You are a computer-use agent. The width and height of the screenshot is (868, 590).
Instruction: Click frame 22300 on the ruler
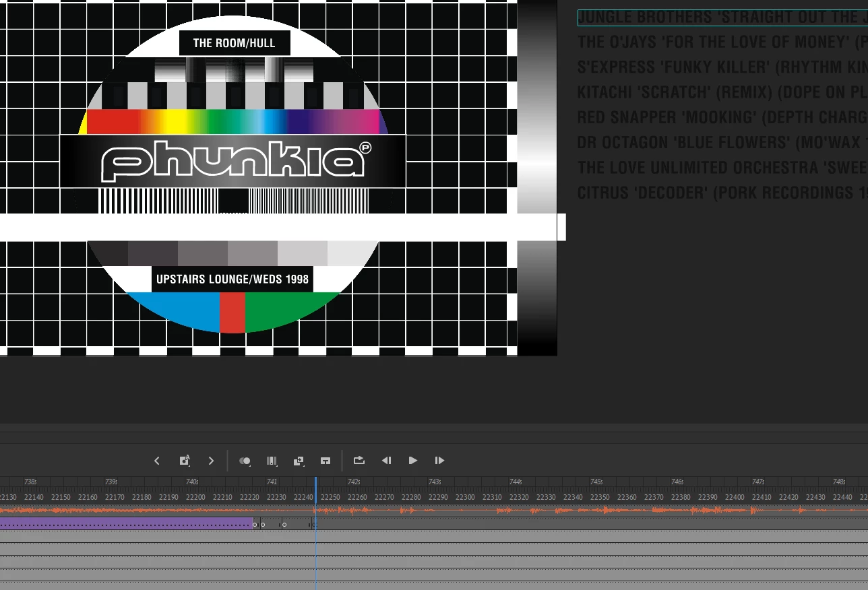[465, 497]
